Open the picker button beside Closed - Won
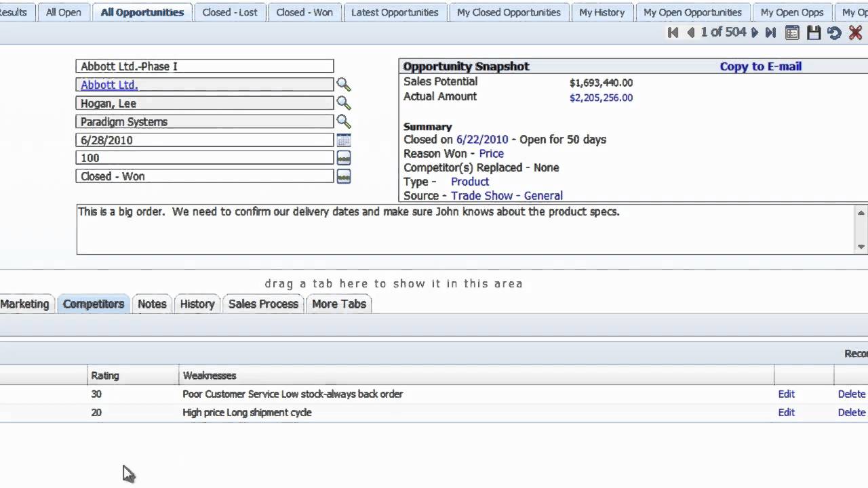 pos(344,176)
